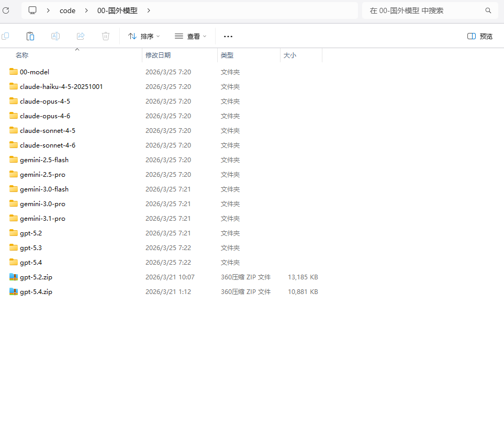Click the gpt-5.4.zip file name
Viewport: 504px width, 429px height.
36,292
